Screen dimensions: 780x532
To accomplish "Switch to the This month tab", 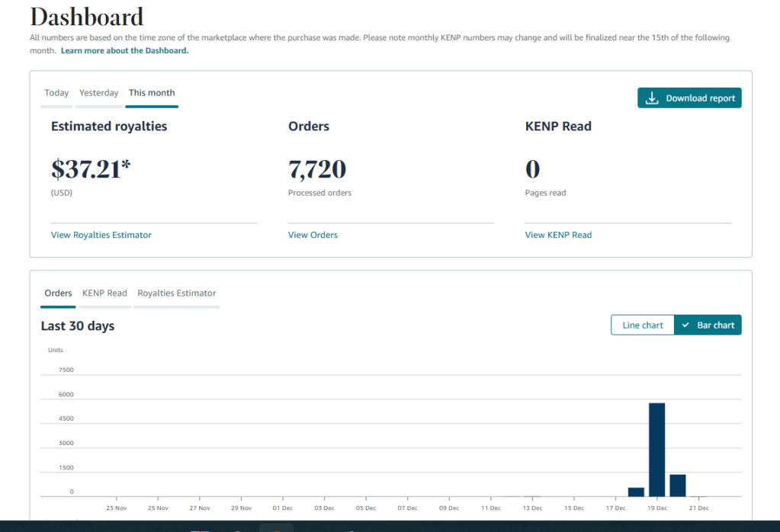I will pyautogui.click(x=151, y=92).
